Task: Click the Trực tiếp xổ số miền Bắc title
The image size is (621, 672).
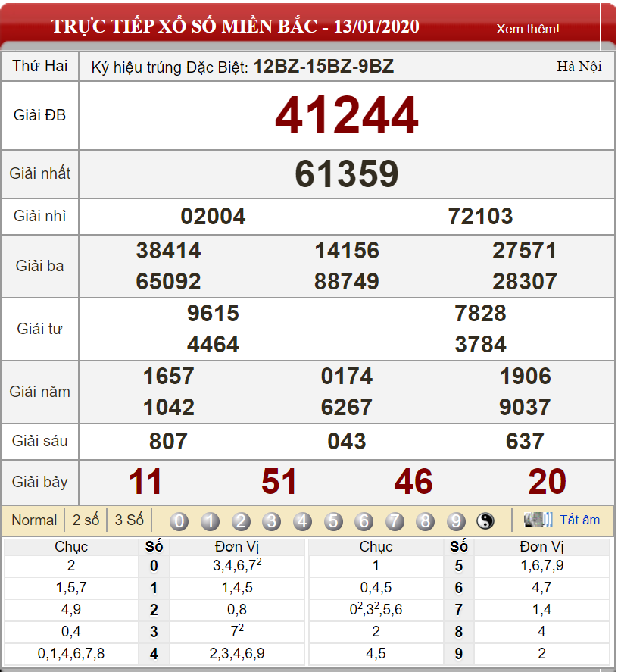Action: point(235,27)
